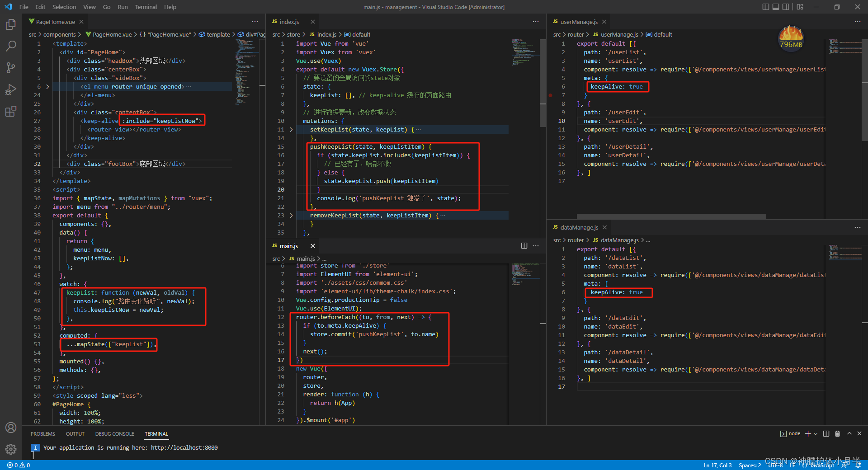The height and width of the screenshot is (470, 868).
Task: Maximize the panel size with up chevron
Action: click(849, 433)
